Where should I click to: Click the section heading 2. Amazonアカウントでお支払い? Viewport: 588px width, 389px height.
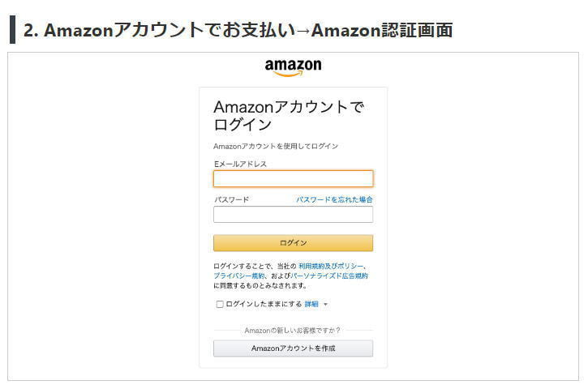tap(159, 30)
